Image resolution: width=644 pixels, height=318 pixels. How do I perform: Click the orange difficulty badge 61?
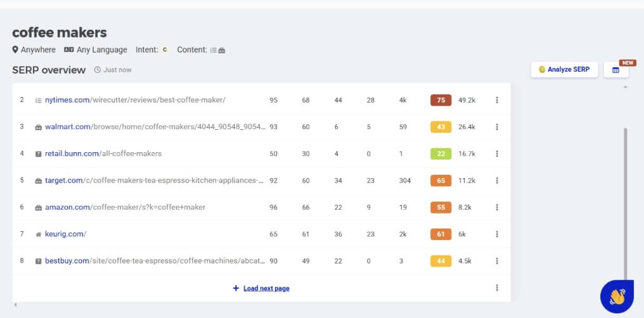click(x=441, y=234)
